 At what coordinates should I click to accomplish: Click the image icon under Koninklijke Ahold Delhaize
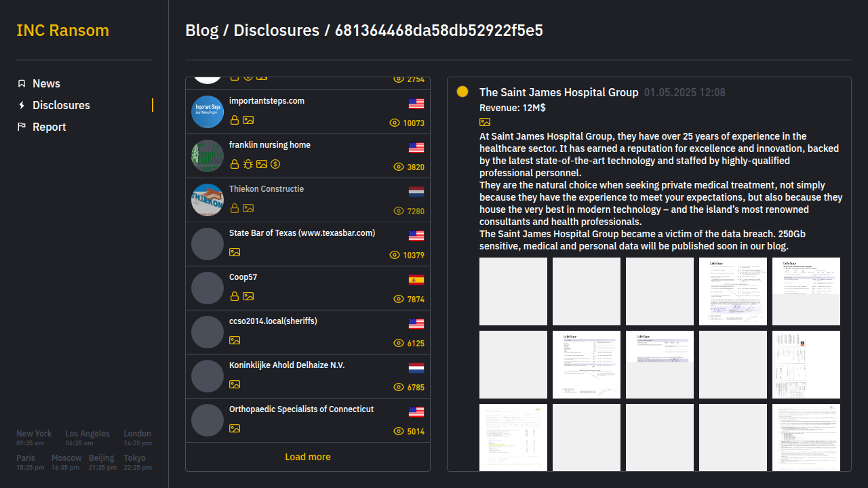coord(235,384)
